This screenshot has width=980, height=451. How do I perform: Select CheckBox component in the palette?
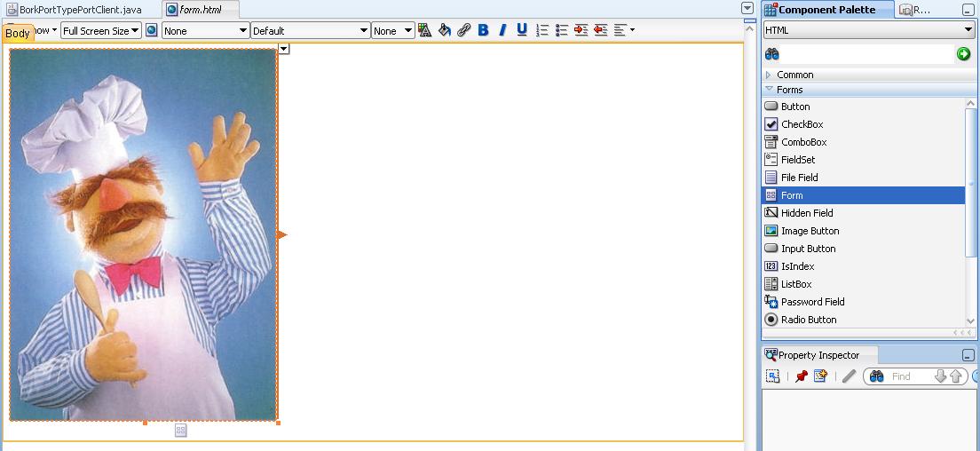(863, 124)
